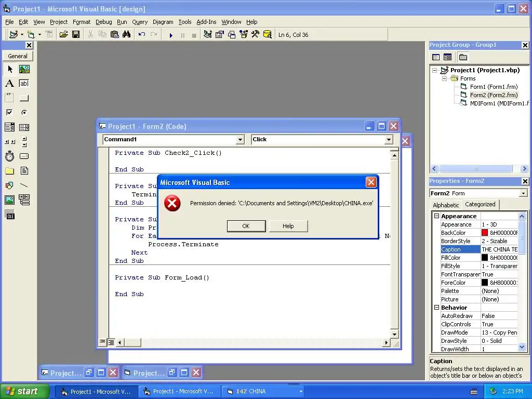The image size is (532, 399).
Task: Click the Caption property value field
Action: (x=499, y=249)
